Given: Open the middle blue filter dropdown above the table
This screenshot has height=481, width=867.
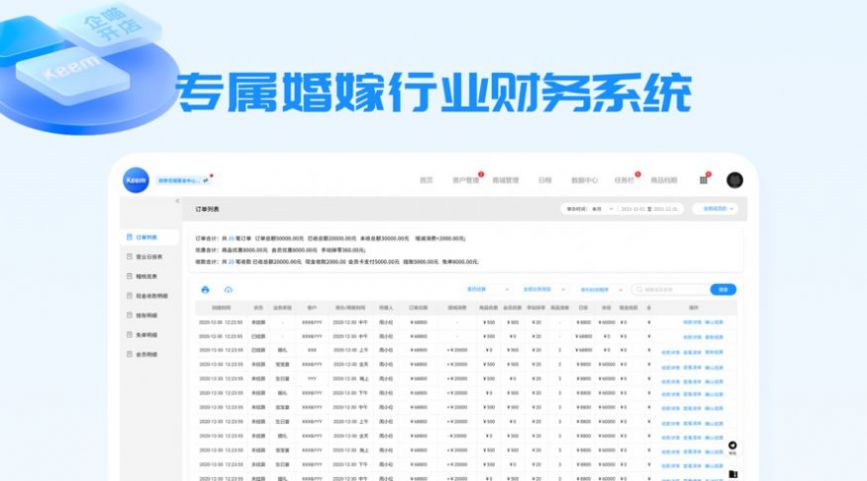Looking at the screenshot, I should (x=545, y=290).
